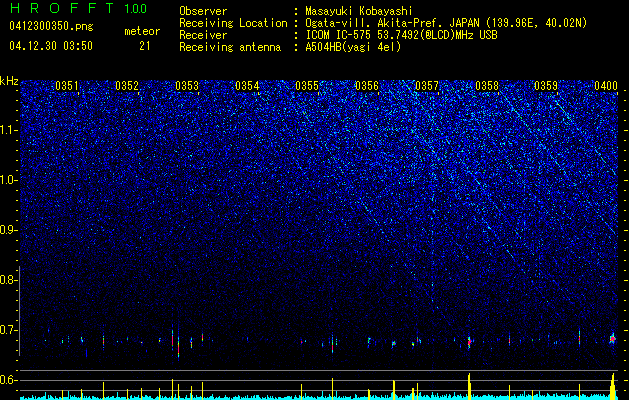Click the 1.0 kHz frequency axis label

click(x=9, y=180)
